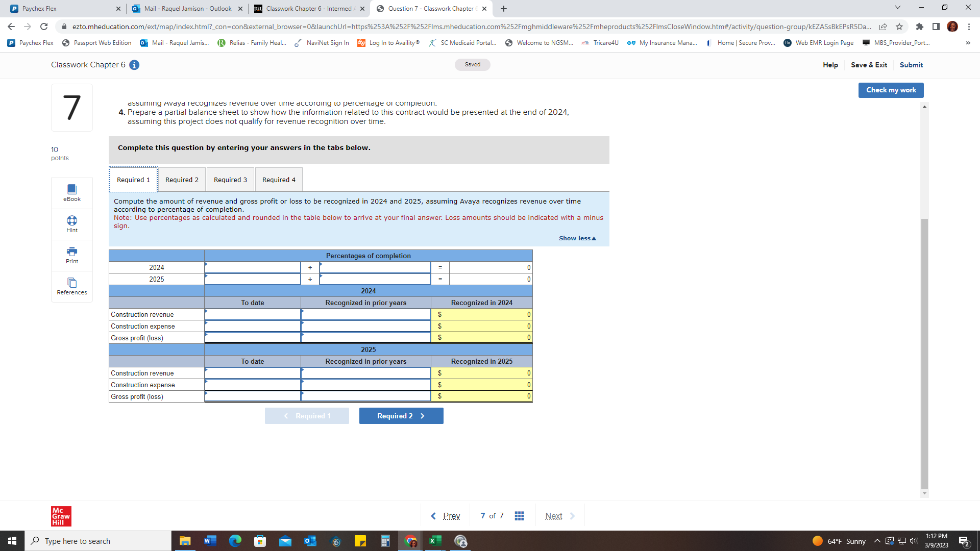This screenshot has width=980, height=551.
Task: Bookmark page with star icon
Action: (x=899, y=27)
